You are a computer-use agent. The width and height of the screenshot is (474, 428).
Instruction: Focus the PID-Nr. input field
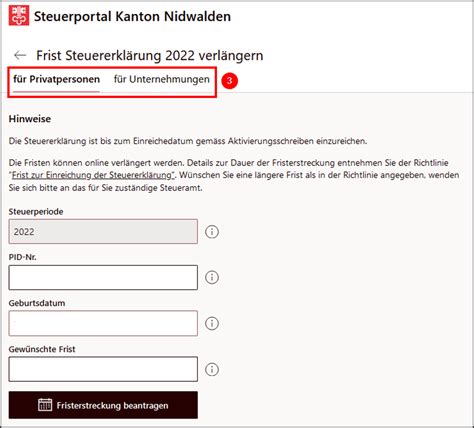pyautogui.click(x=103, y=277)
